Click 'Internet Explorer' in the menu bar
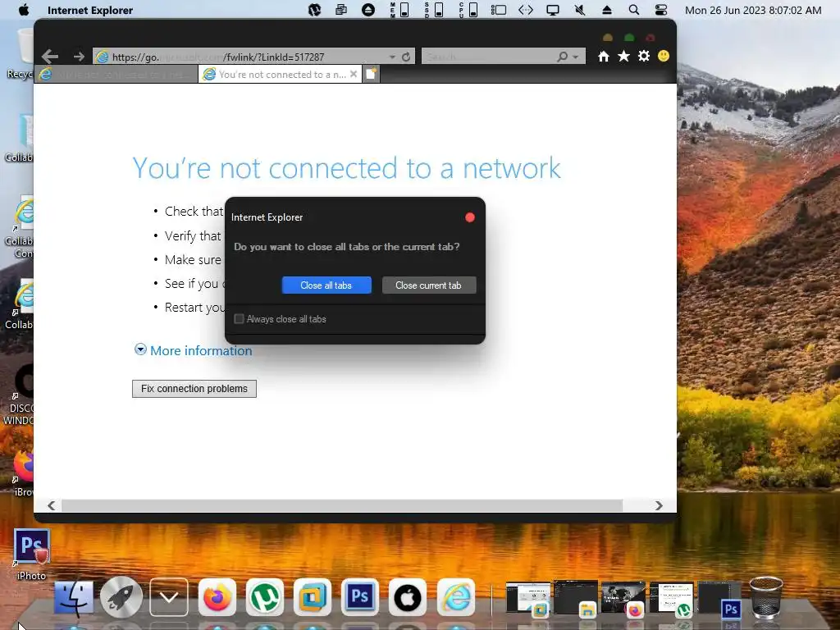The image size is (840, 630). (90, 10)
